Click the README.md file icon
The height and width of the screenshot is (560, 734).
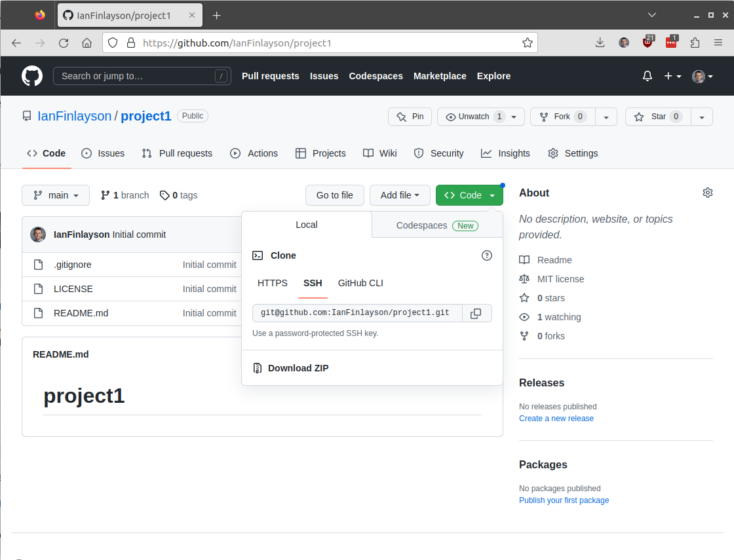39,313
